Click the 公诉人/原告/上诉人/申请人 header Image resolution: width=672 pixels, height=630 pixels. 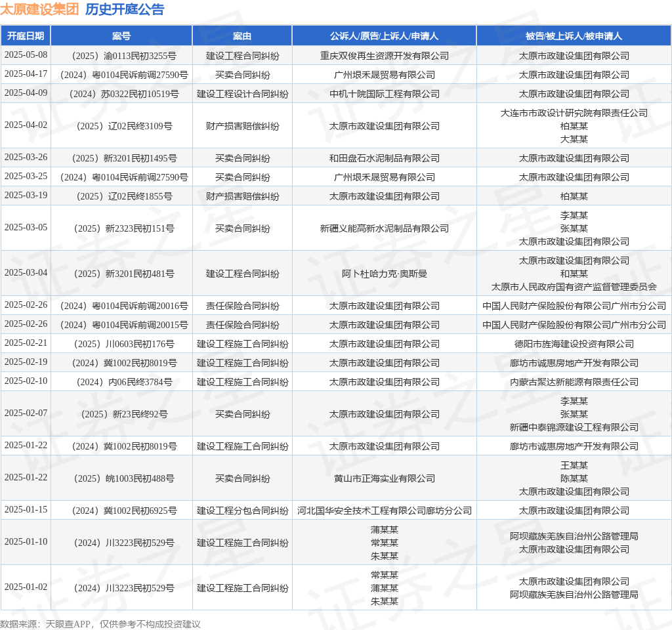[384, 36]
